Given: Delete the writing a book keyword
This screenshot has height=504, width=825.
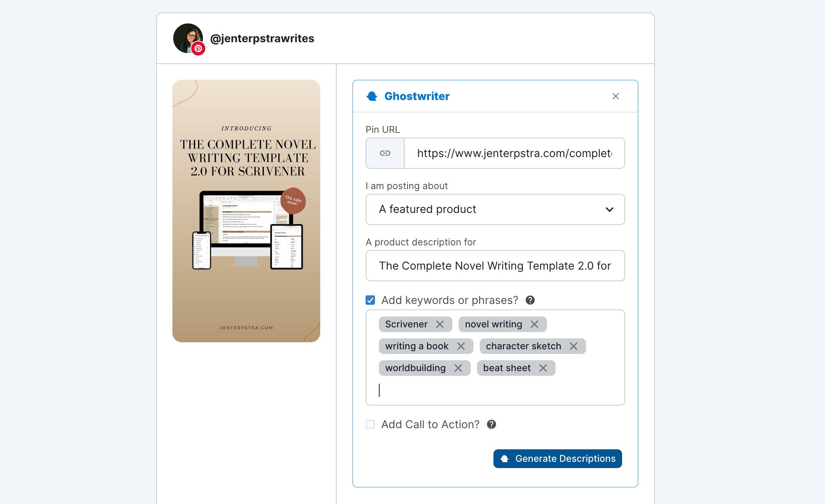Looking at the screenshot, I should coord(461,346).
